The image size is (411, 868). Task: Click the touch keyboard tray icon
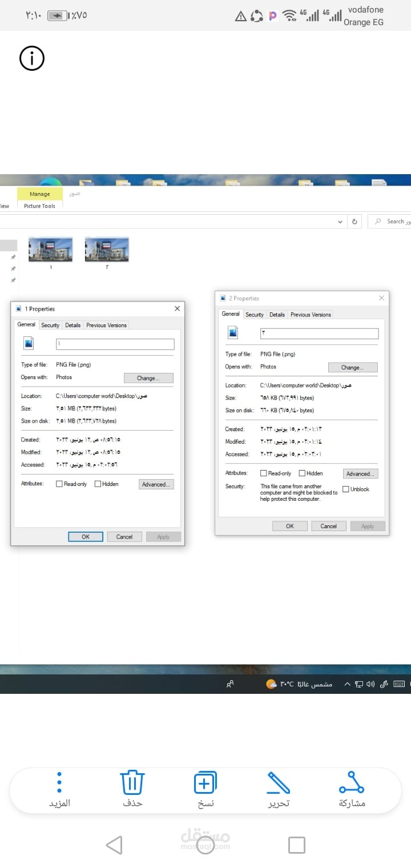[399, 684]
